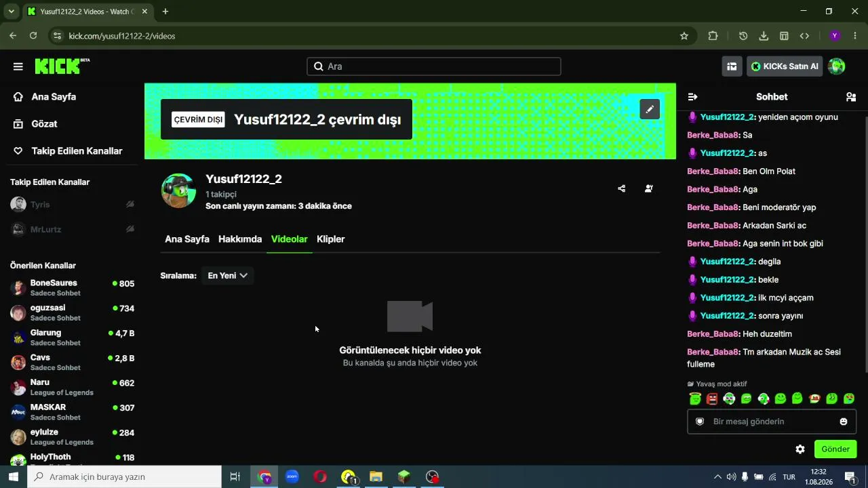Go back in browser
Screen dimensions: 868x488
pyautogui.click(x=13, y=36)
